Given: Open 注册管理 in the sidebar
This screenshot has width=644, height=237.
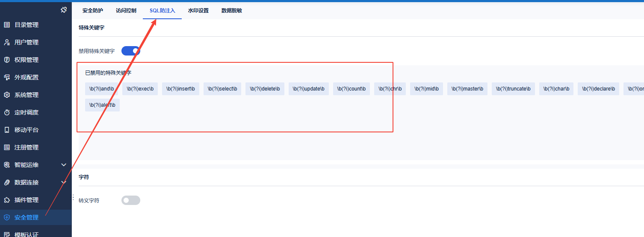Looking at the screenshot, I should coord(27,147).
